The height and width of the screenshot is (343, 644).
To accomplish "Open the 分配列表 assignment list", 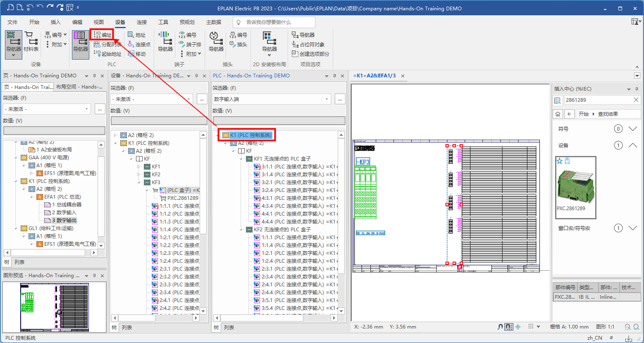I will point(107,44).
